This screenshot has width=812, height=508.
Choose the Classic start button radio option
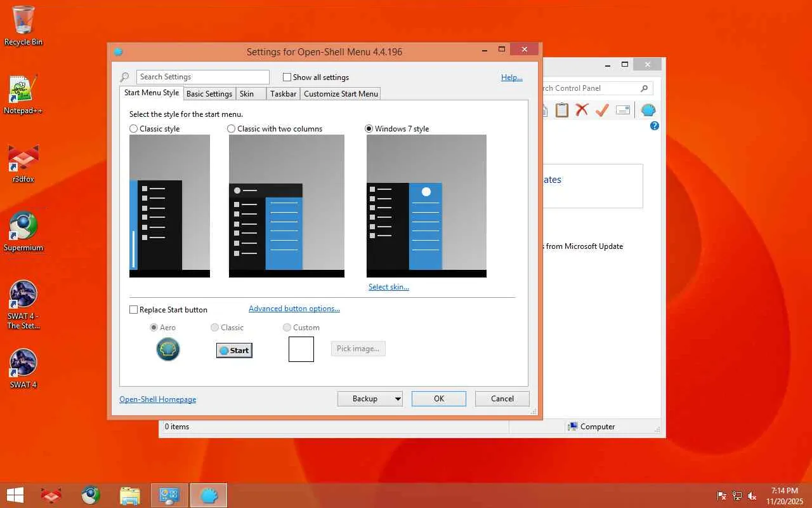click(214, 328)
